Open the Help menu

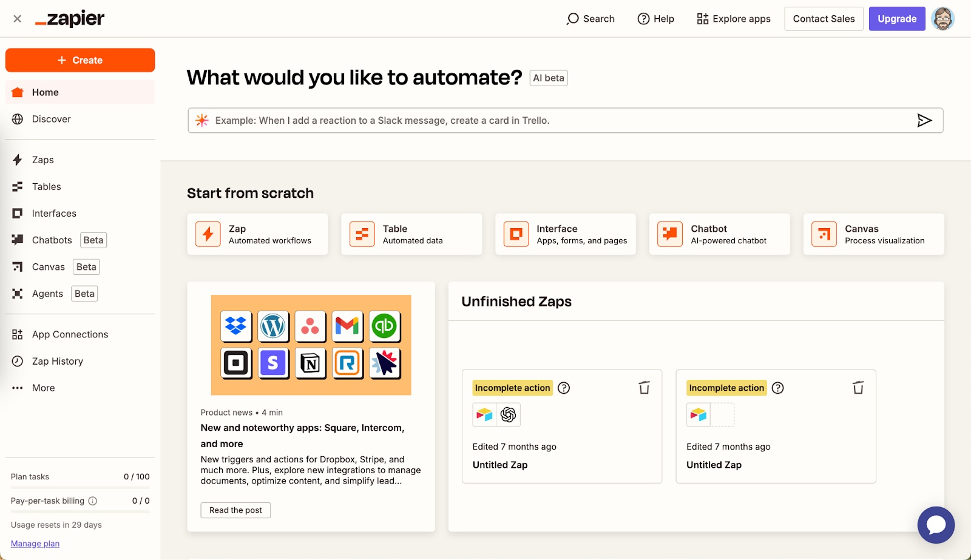pyautogui.click(x=656, y=19)
